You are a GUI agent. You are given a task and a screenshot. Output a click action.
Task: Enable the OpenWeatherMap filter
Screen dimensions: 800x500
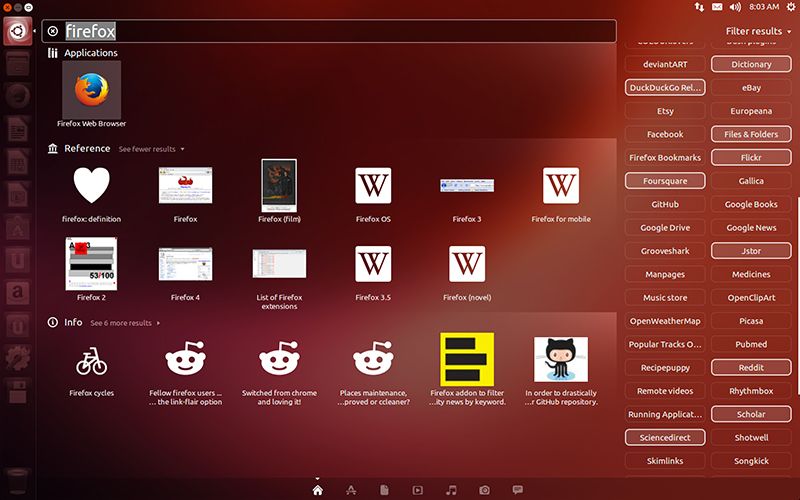coord(665,321)
